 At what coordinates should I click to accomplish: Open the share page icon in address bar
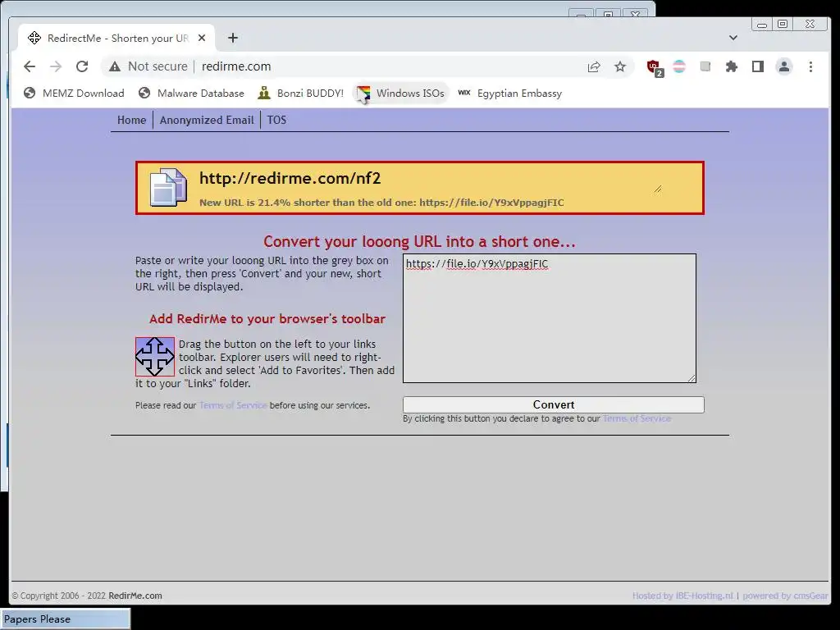(594, 66)
